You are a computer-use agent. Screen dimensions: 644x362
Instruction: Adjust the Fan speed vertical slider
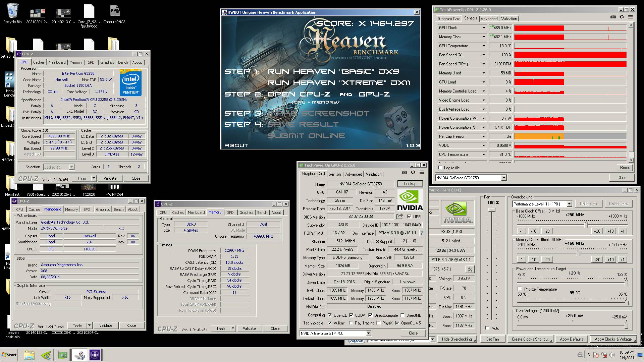click(492, 210)
